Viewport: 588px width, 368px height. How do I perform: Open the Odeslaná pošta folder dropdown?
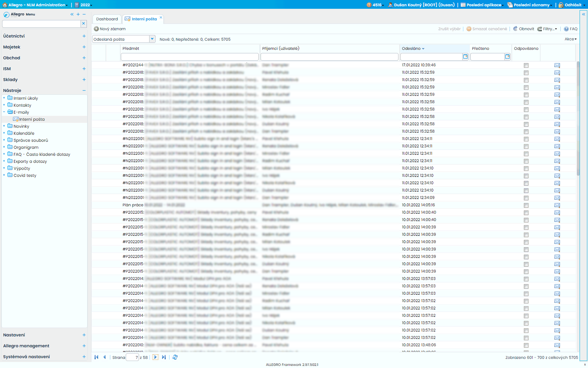pos(152,39)
